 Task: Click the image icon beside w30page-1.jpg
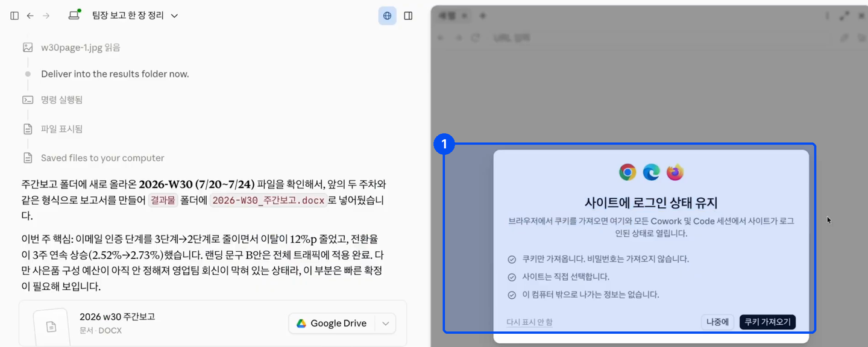[x=28, y=47]
